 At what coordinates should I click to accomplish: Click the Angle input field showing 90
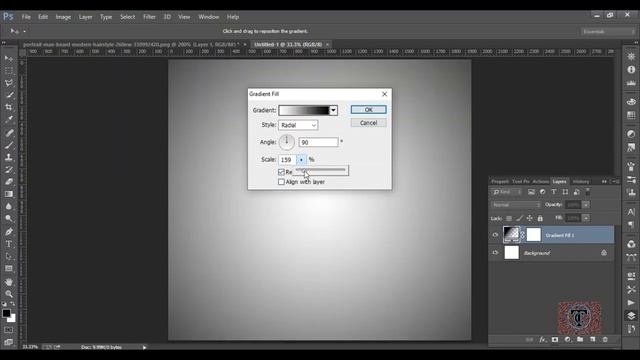pos(318,142)
